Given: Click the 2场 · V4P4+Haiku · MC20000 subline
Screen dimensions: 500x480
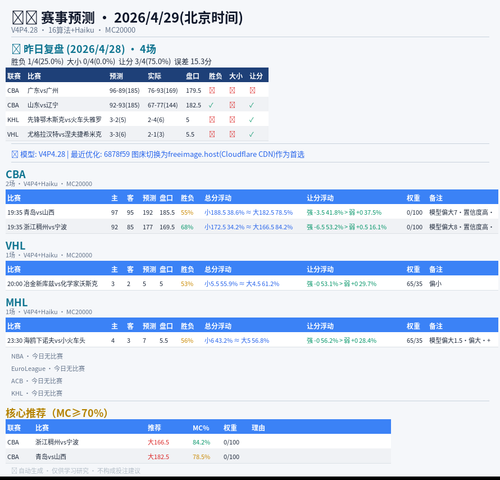Looking at the screenshot, I should pos(49,184).
